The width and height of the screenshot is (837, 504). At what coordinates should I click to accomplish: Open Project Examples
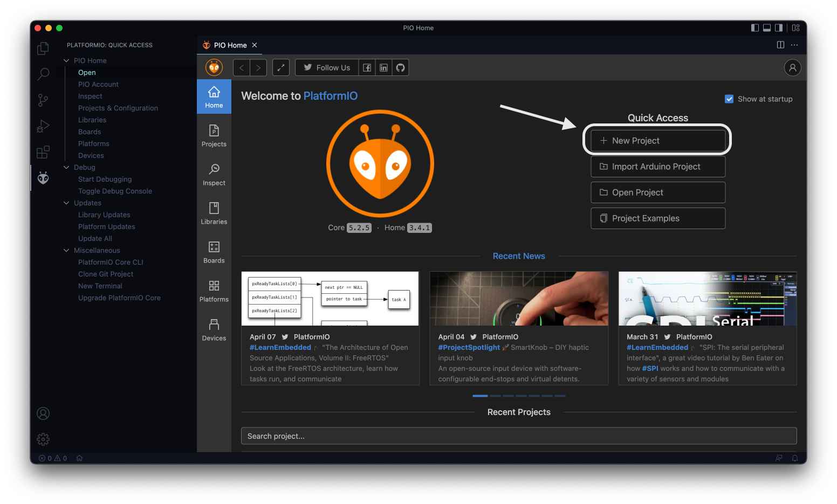658,218
